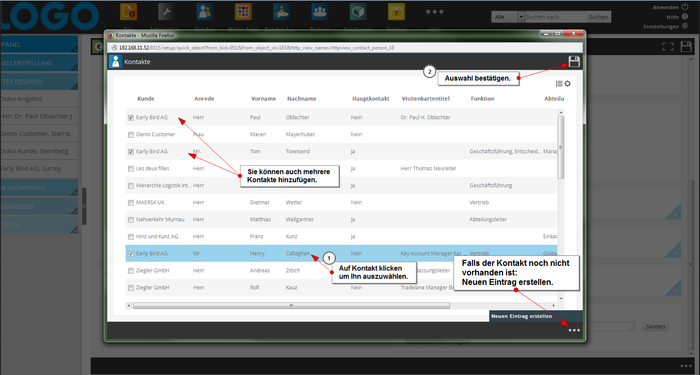
Task: Sort the table by the Kunde column
Action: [146, 99]
